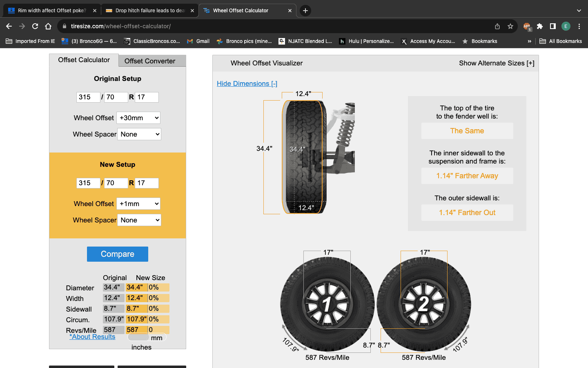Click '1.14" Farther Out' result
This screenshot has width=588, height=368.
[467, 213]
